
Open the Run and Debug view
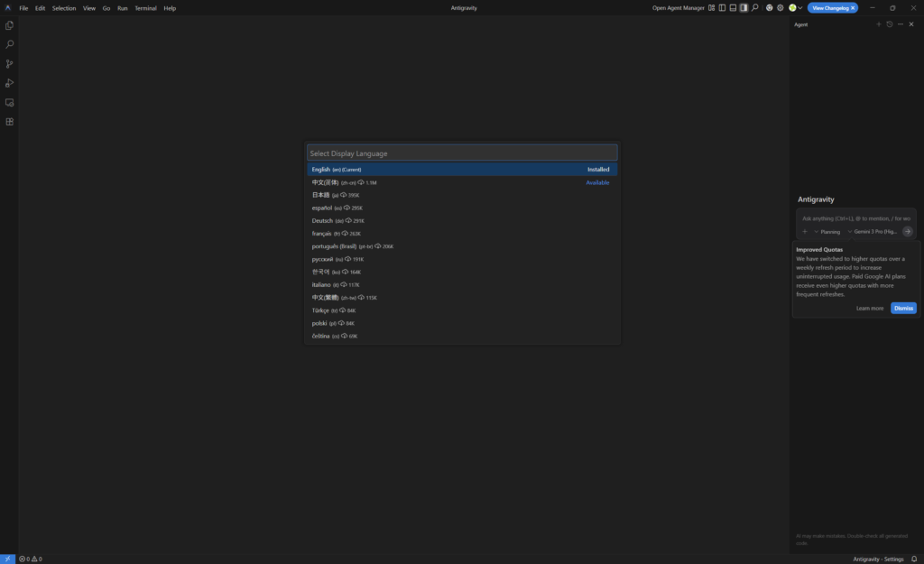[x=10, y=83]
